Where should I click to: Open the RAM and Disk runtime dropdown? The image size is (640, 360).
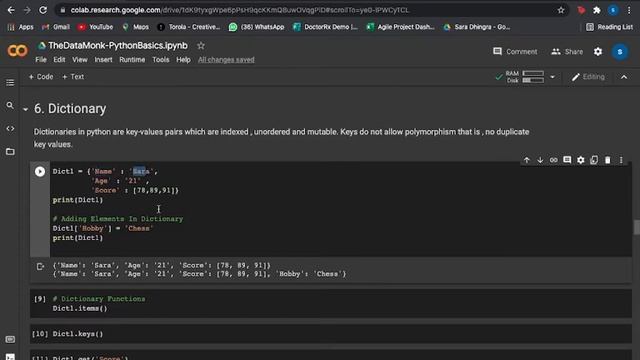[x=552, y=77]
